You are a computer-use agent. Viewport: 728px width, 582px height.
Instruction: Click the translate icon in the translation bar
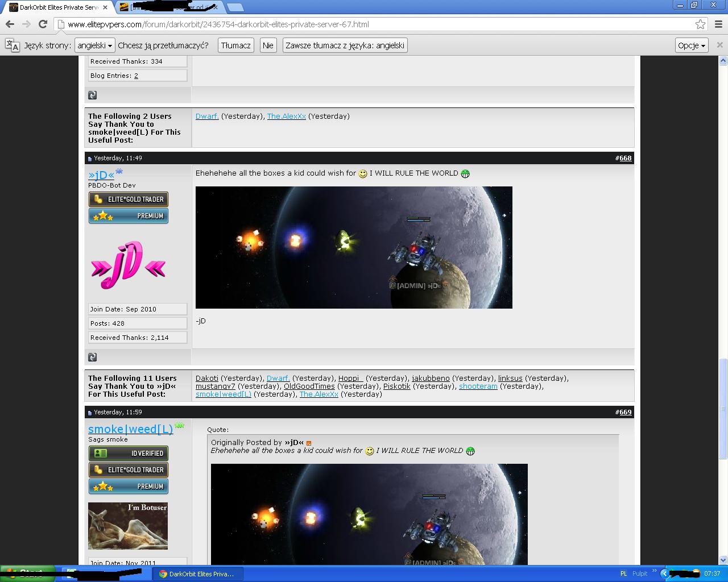click(x=12, y=45)
